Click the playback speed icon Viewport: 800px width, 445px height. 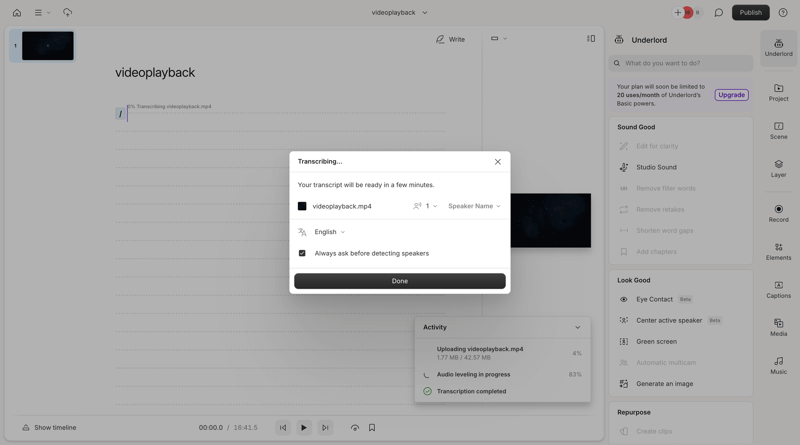pyautogui.click(x=355, y=428)
